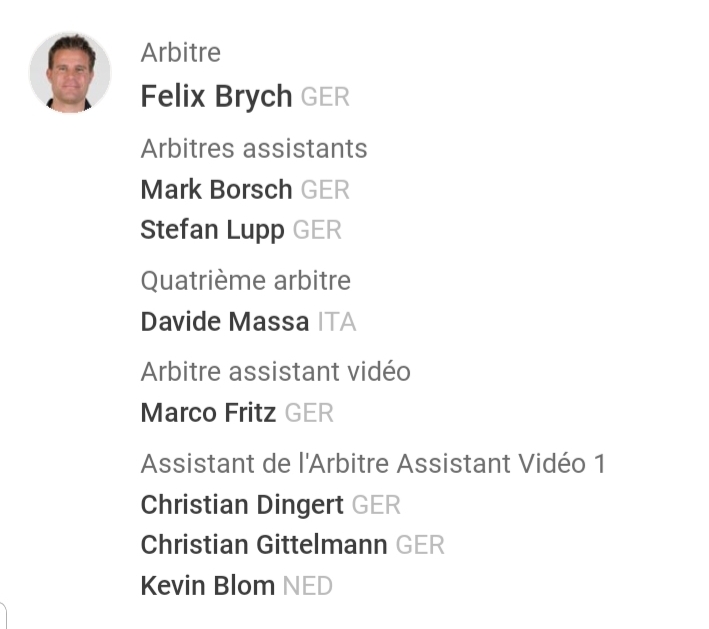Open Christian Dingert's name

(x=242, y=505)
